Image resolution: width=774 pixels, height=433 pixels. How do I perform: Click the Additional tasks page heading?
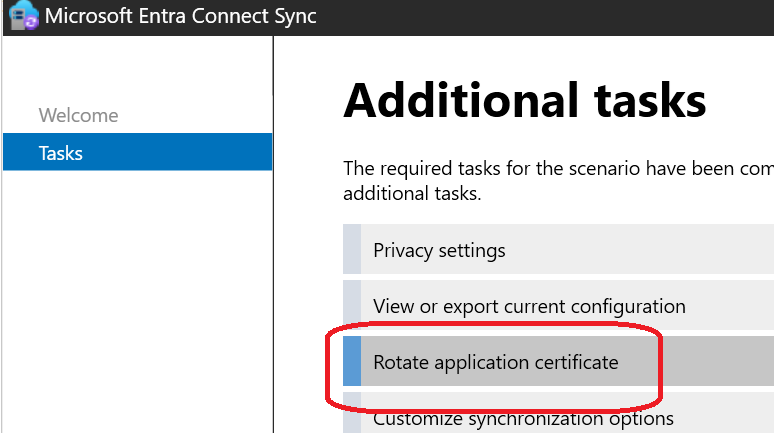[525, 100]
